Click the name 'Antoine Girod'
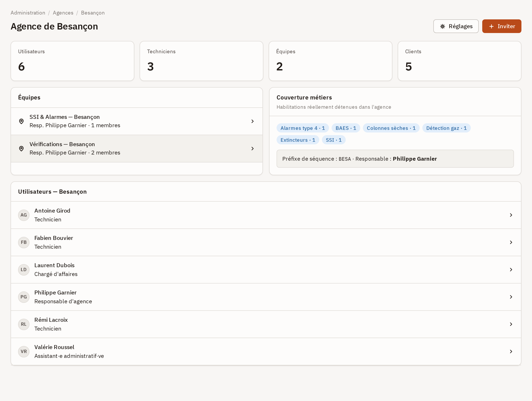Screen dimensions: 532x401 52,211
